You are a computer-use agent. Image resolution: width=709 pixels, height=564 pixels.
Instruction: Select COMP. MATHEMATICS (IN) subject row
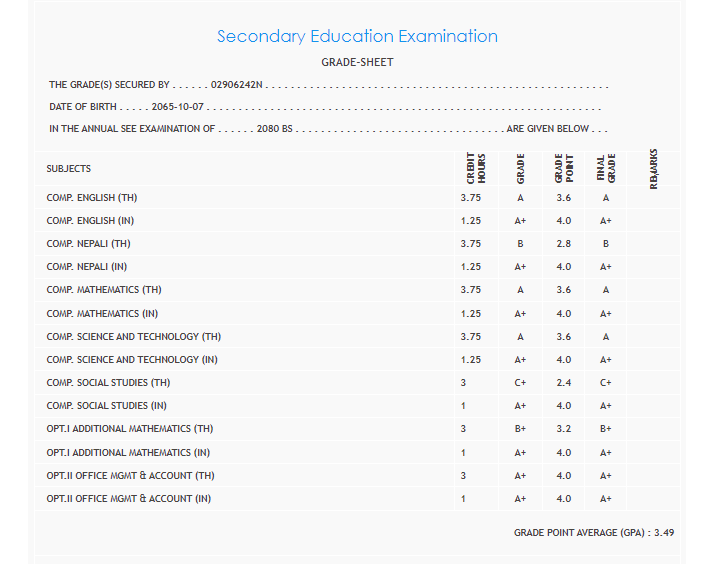[103, 313]
